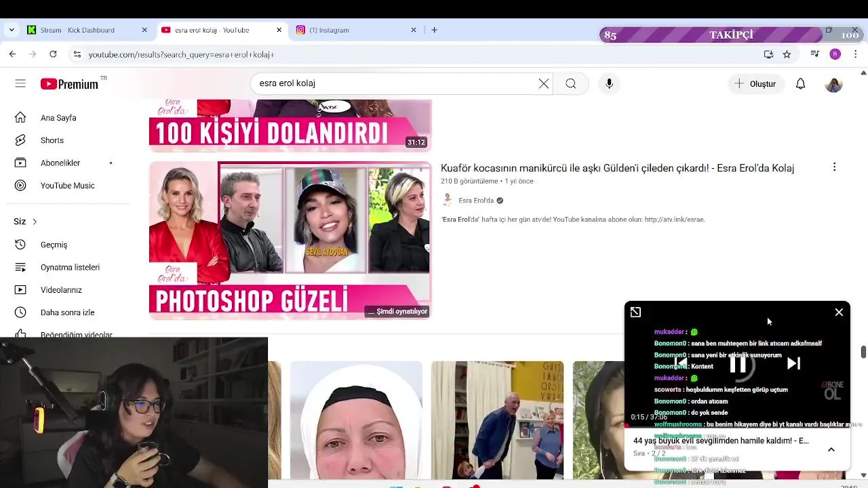Submit search with magnifier button
Image resolution: width=868 pixels, height=488 pixels.
(x=571, y=83)
